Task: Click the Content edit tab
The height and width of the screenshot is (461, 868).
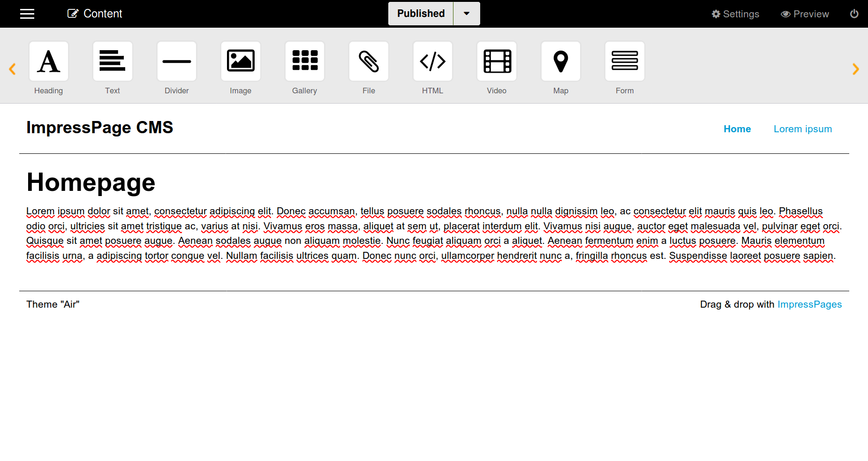Action: (x=95, y=14)
